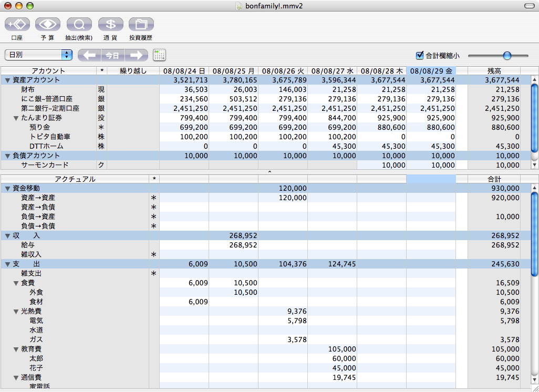Click the highlighted 08/08/29 金 column header
The width and height of the screenshot is (539, 392).
(431, 71)
